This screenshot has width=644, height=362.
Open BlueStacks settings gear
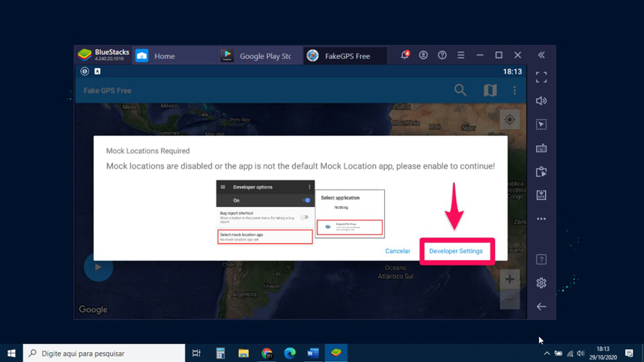point(541,283)
